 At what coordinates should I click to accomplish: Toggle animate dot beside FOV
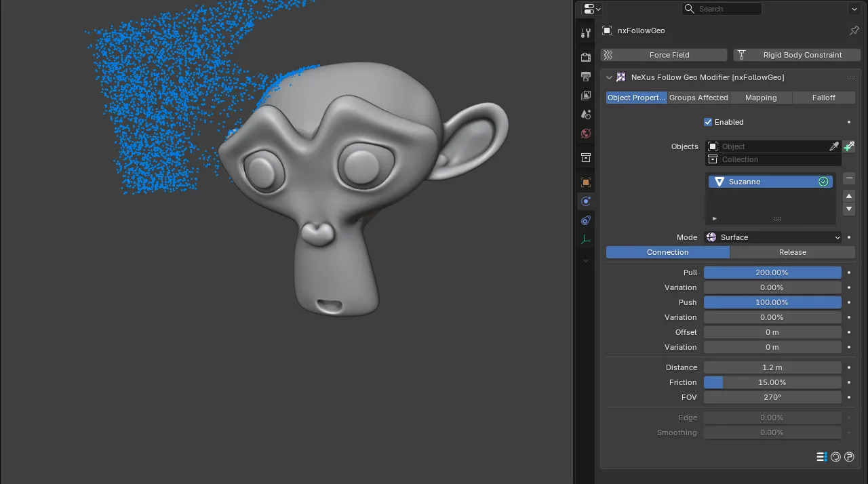tap(849, 397)
